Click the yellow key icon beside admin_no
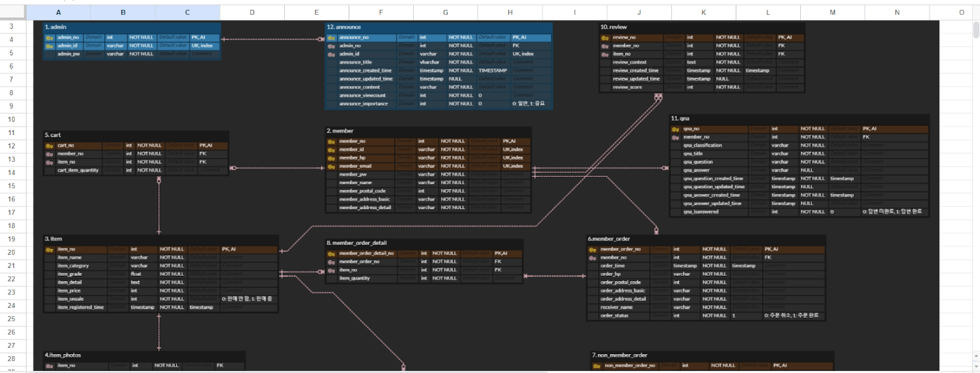This screenshot has width=980, height=373. (50, 37)
